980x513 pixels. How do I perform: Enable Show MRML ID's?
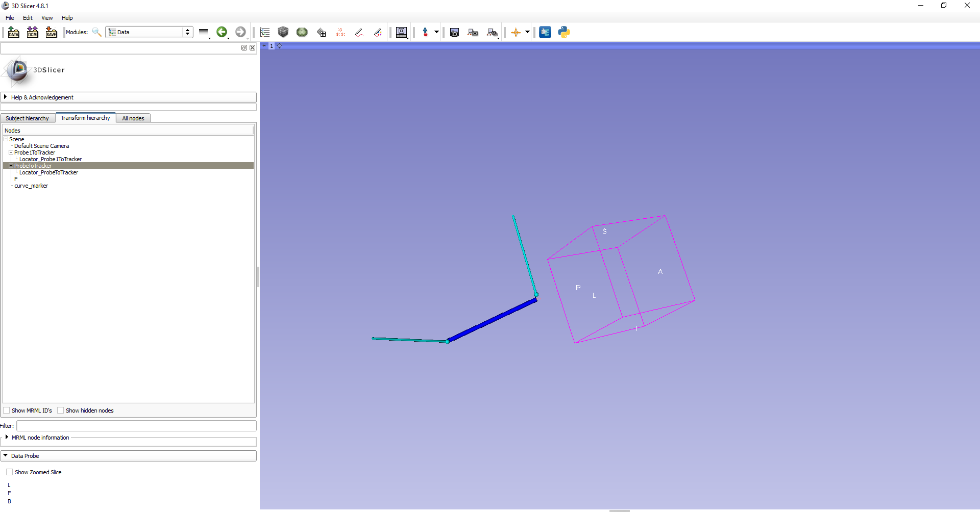click(x=7, y=410)
